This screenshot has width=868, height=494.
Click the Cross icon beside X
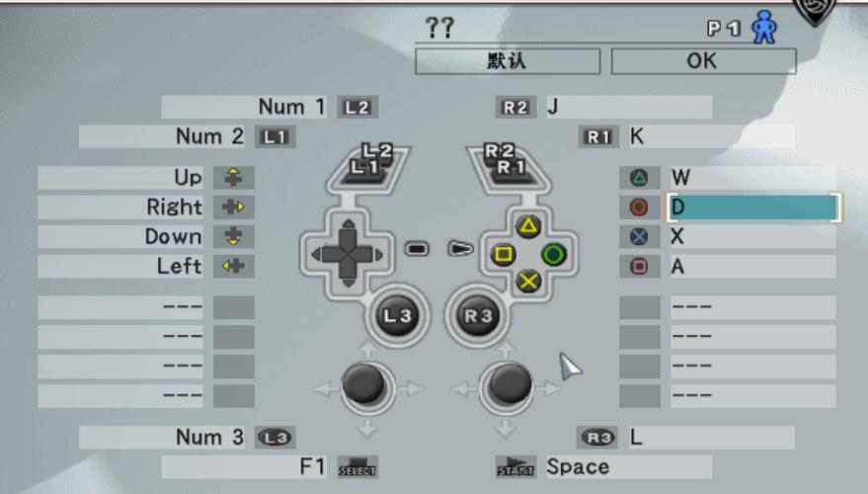point(639,236)
